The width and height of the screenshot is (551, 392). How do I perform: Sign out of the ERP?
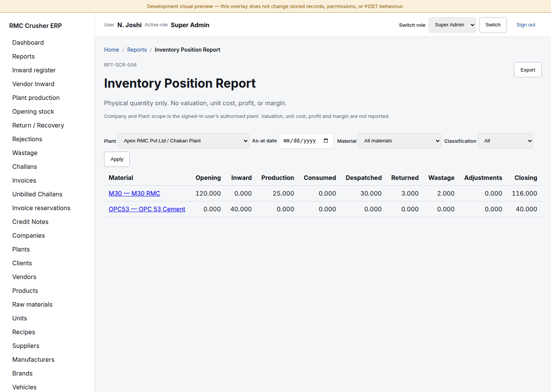(526, 25)
